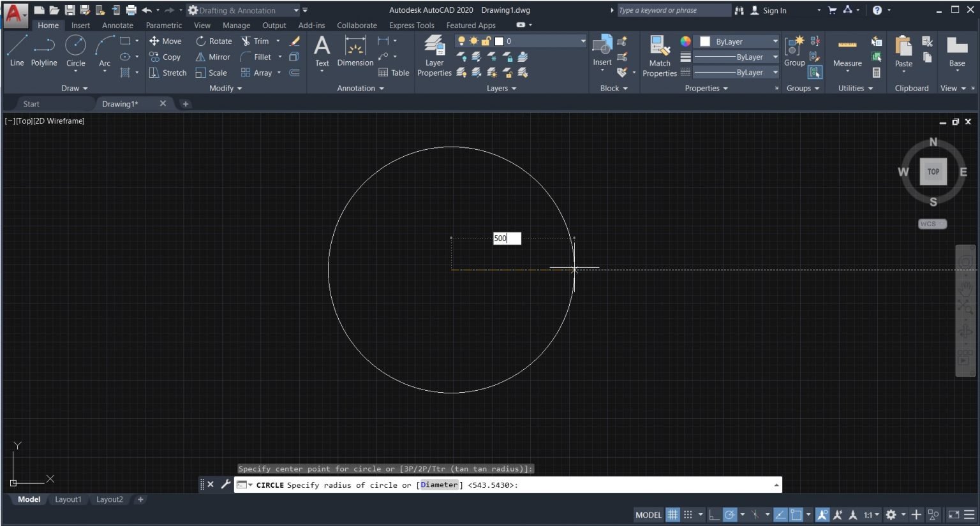The height and width of the screenshot is (526, 980).
Task: Toggle the layer lock in layer panel
Action: pos(486,41)
